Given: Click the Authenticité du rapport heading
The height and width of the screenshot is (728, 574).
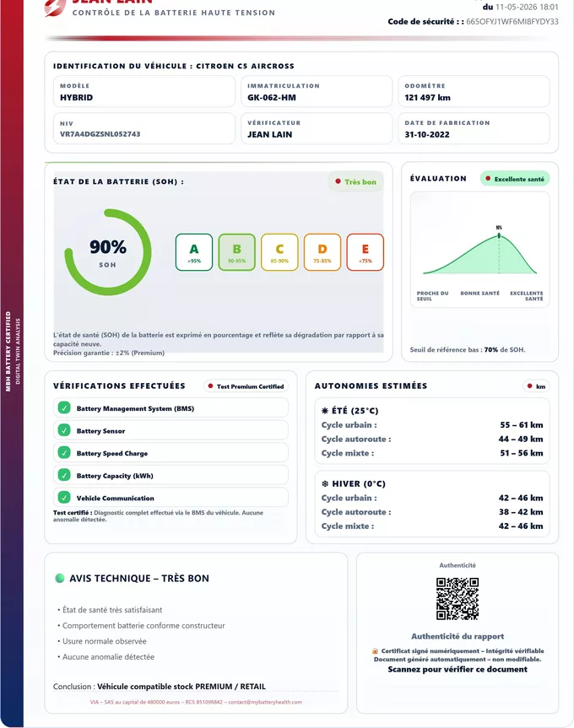Looking at the screenshot, I should pos(458,636).
